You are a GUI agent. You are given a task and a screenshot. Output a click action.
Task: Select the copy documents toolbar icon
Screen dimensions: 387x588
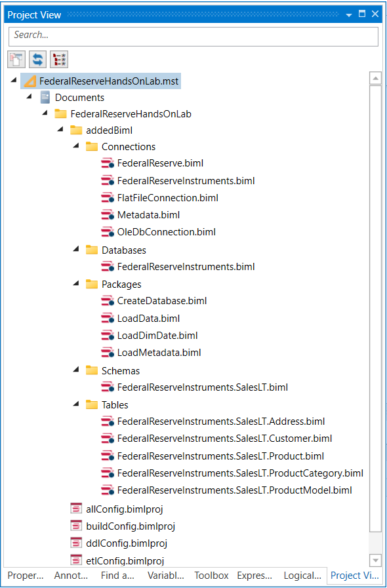16,59
